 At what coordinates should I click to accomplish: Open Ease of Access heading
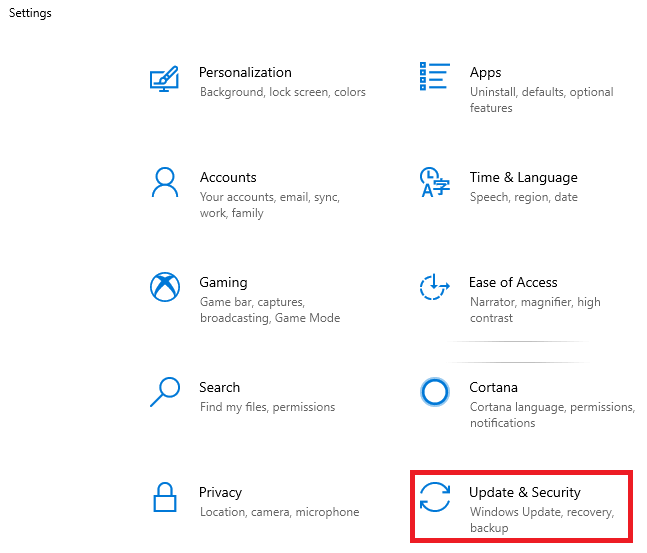pos(513,282)
